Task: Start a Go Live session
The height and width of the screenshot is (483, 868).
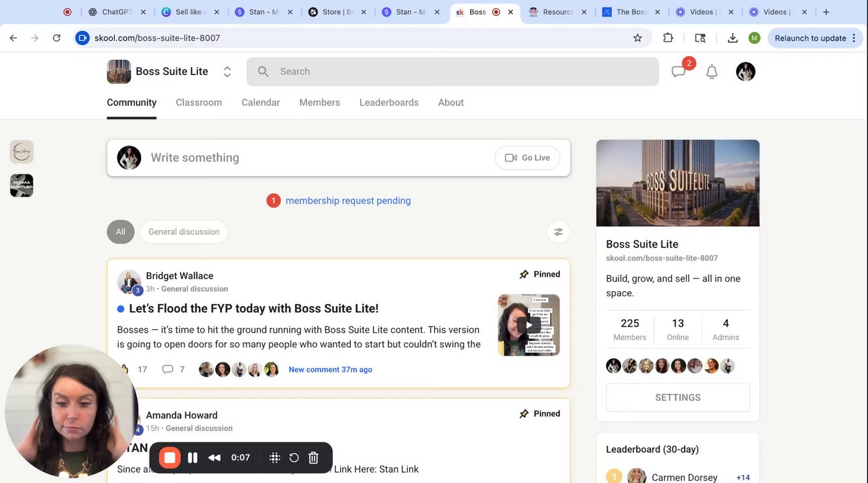Action: 527,158
